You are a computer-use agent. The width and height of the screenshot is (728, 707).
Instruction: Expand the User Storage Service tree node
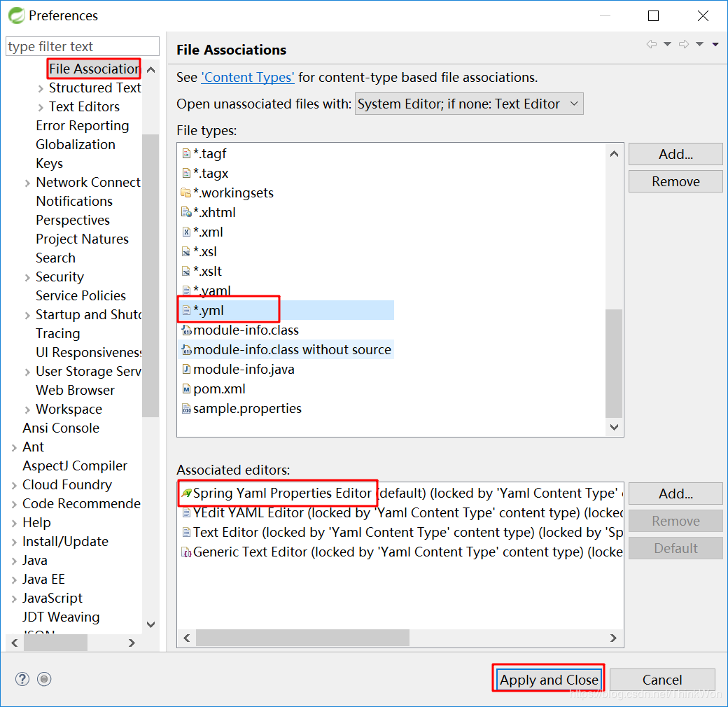27,372
